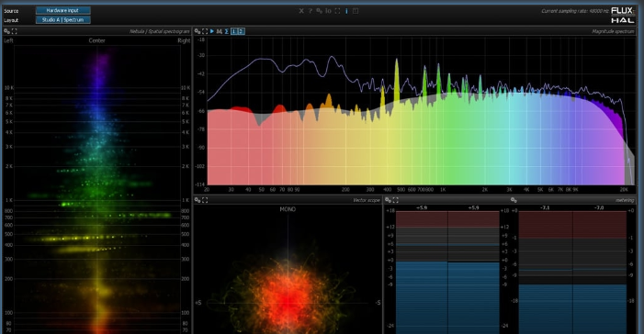The width and height of the screenshot is (644, 334).
Task: Open the Source dropdown showing Hardware input
Action: [x=62, y=10]
